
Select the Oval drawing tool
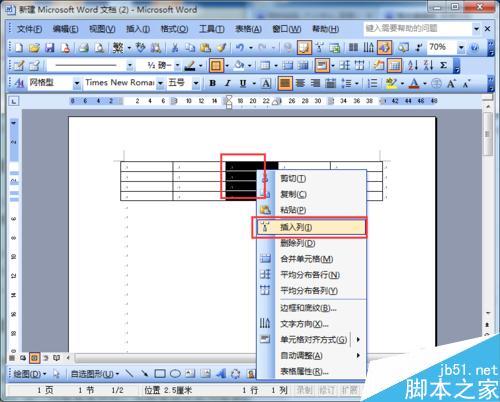[175, 374]
